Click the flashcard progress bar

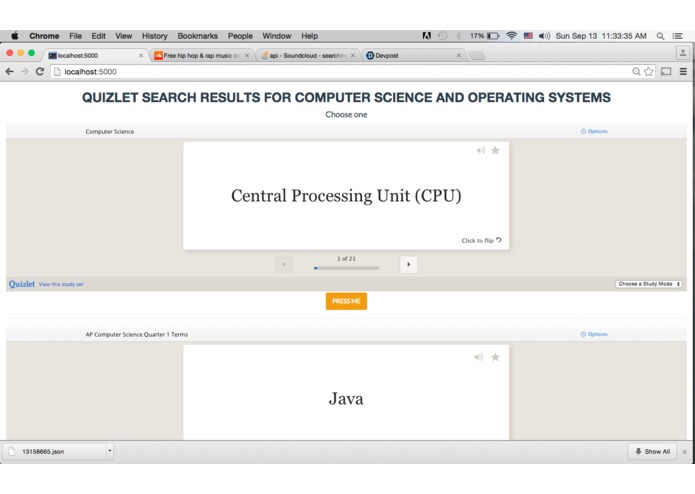[x=346, y=268]
